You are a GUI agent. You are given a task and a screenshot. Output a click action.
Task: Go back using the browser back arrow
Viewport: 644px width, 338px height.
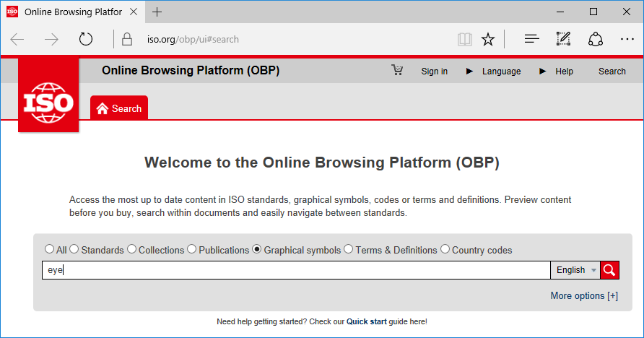17,40
